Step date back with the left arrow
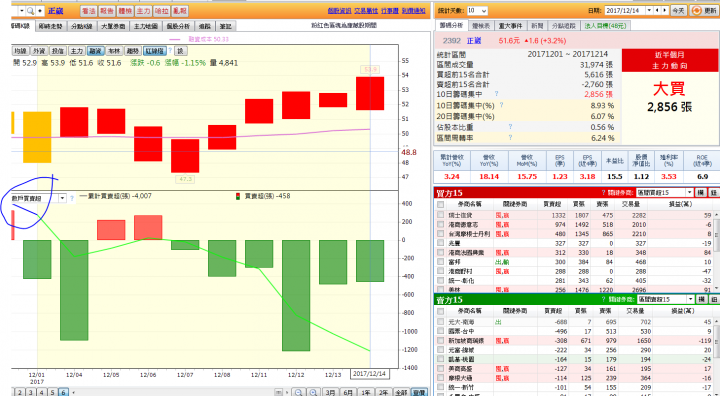Image resolution: width=720 pixels, height=396 pixels. click(658, 11)
